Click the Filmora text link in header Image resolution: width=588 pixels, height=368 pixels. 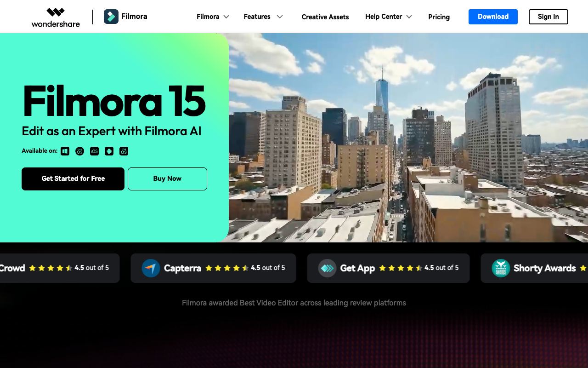[134, 17]
